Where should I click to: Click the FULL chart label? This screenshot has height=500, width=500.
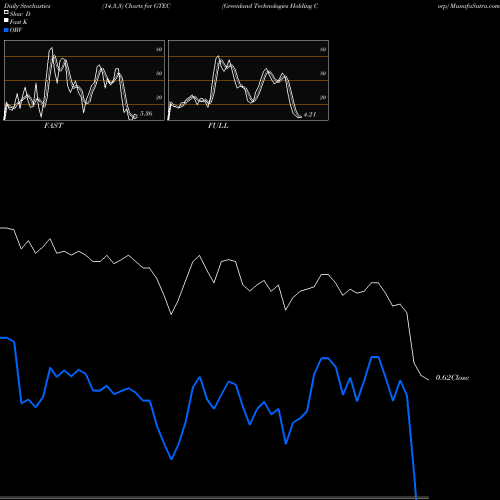coord(218,125)
